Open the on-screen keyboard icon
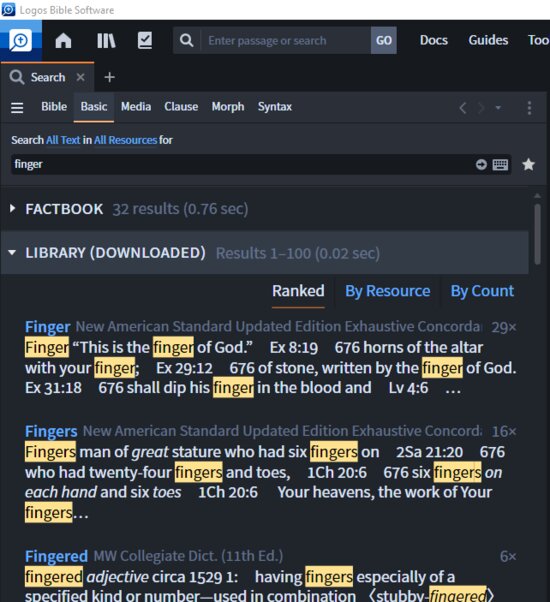This screenshot has height=602, width=550. pyautogui.click(x=500, y=165)
